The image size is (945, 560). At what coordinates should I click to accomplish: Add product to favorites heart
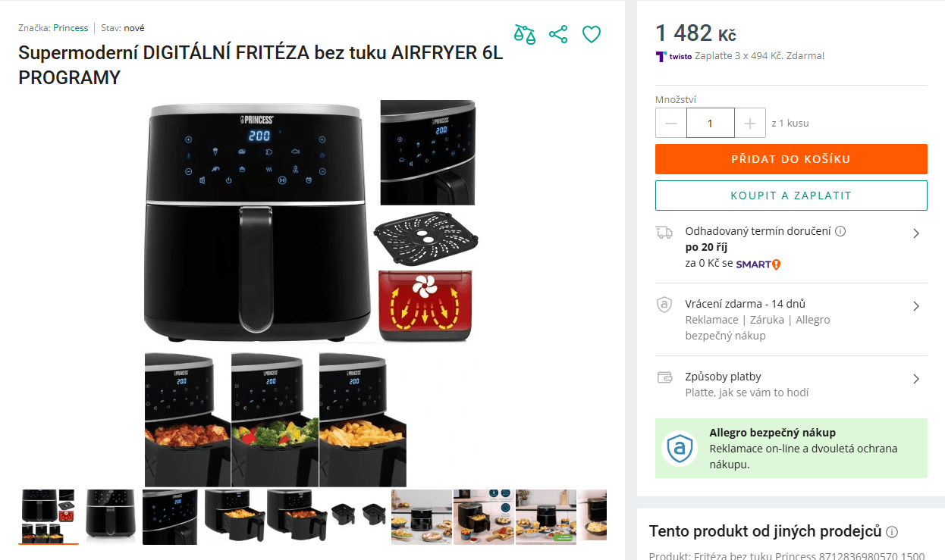point(592,34)
